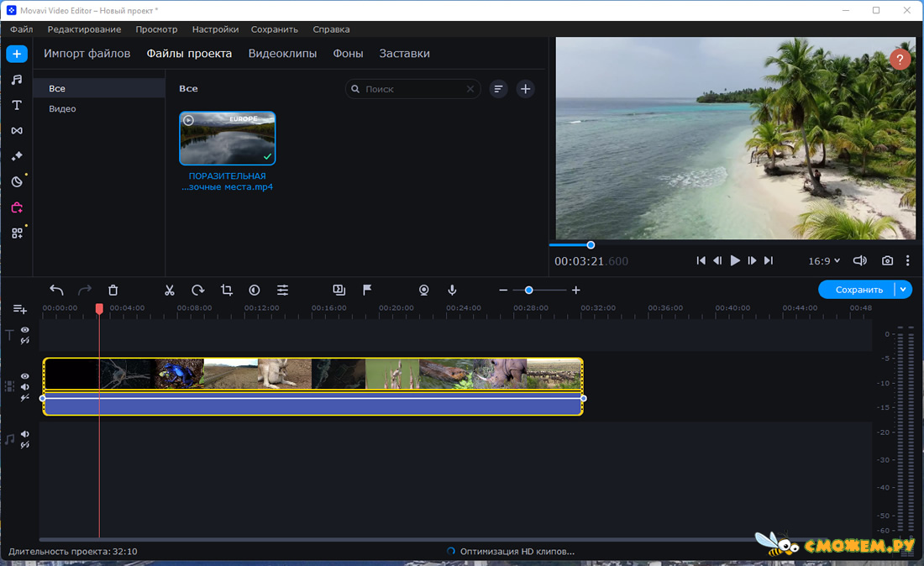924x566 pixels.
Task: Mute the video track audio
Action: [24, 387]
